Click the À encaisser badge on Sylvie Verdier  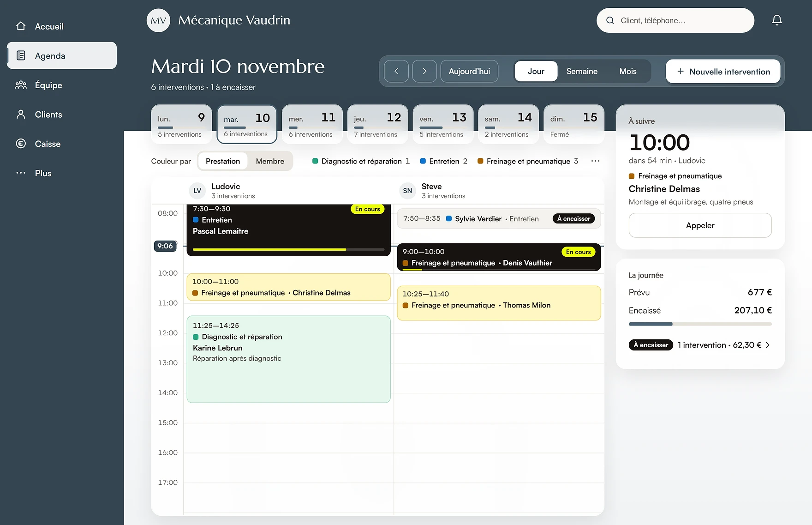[573, 218]
